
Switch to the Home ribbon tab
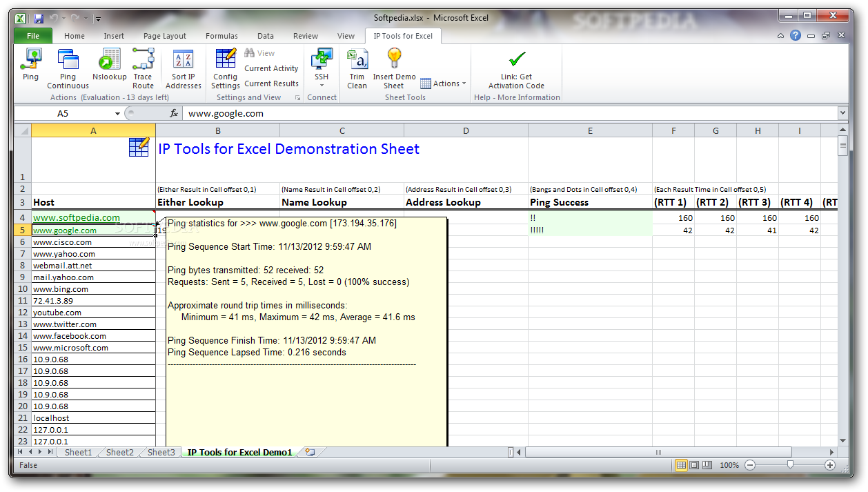point(75,36)
